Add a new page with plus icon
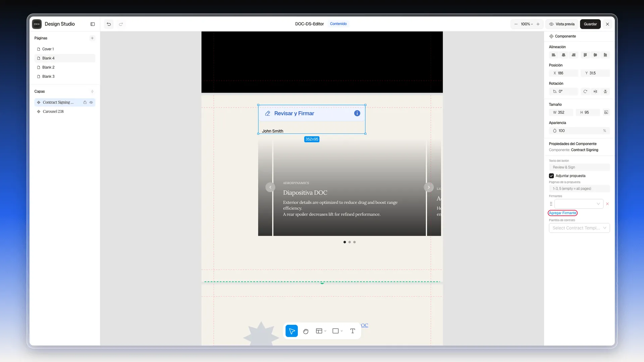 pos(92,38)
